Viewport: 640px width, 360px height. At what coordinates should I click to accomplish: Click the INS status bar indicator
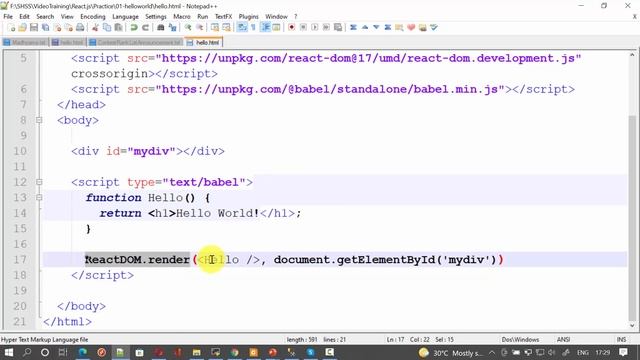[x=621, y=340]
